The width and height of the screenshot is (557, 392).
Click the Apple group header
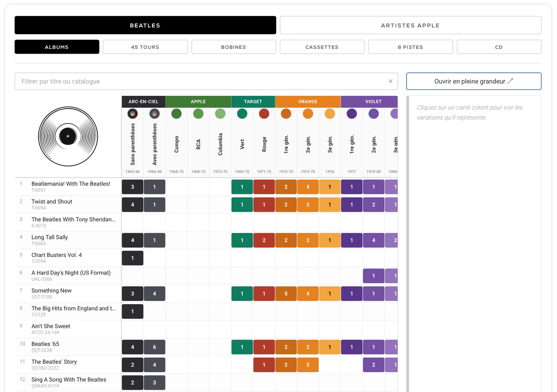(x=198, y=101)
